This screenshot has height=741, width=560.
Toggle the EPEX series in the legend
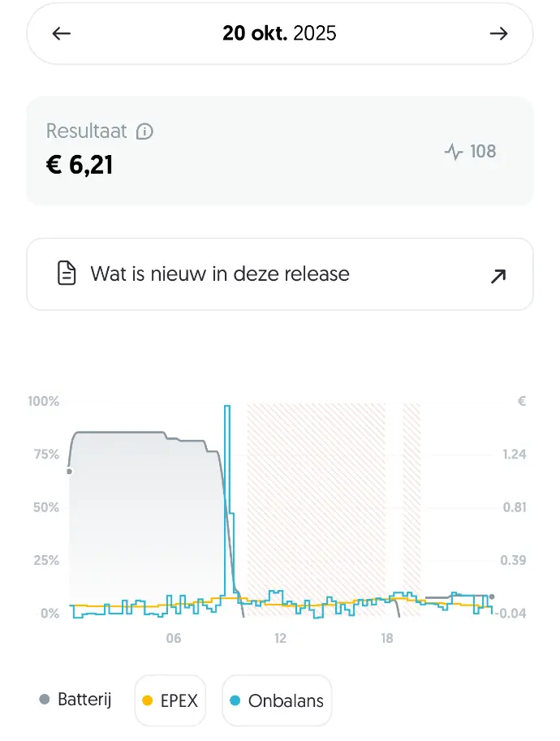click(170, 700)
